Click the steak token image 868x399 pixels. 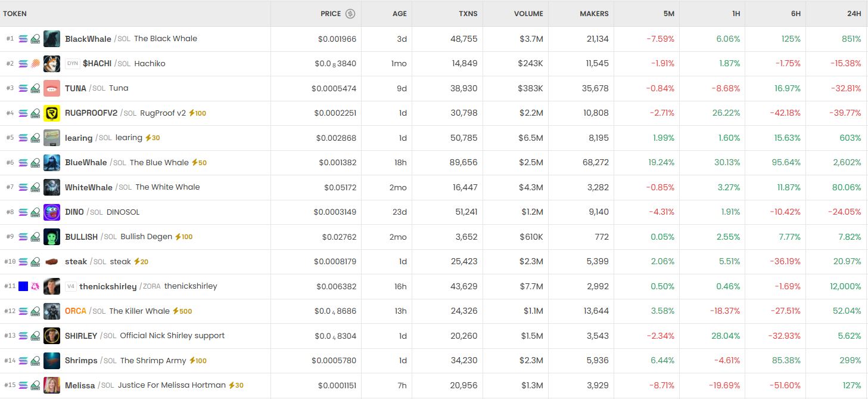click(x=52, y=262)
